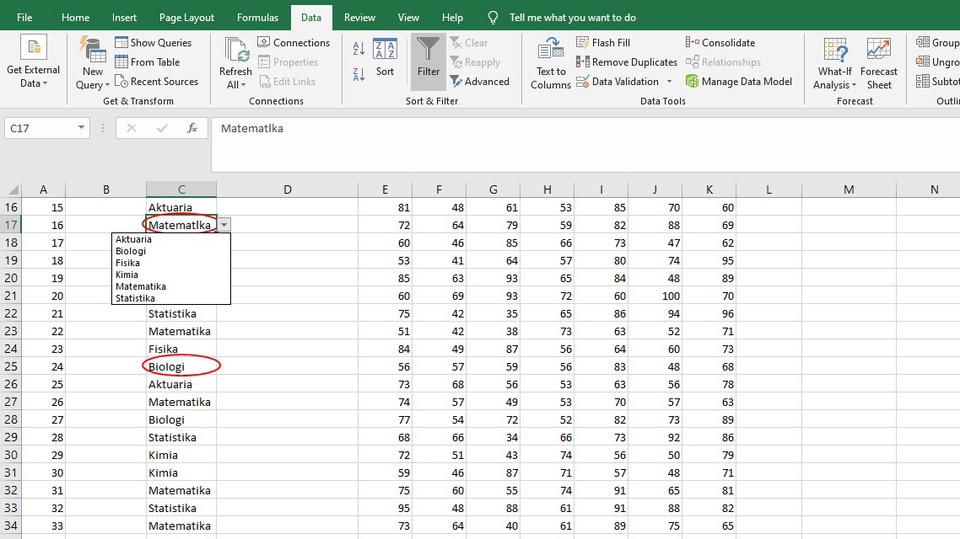Open Connections dialog
960x539 pixels.
tap(294, 42)
